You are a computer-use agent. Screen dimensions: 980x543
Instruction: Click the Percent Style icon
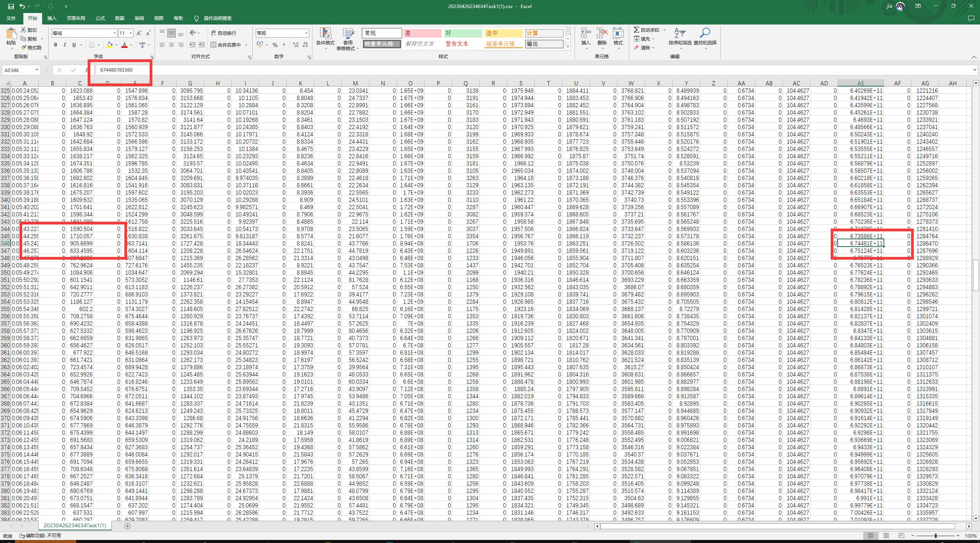(x=275, y=45)
